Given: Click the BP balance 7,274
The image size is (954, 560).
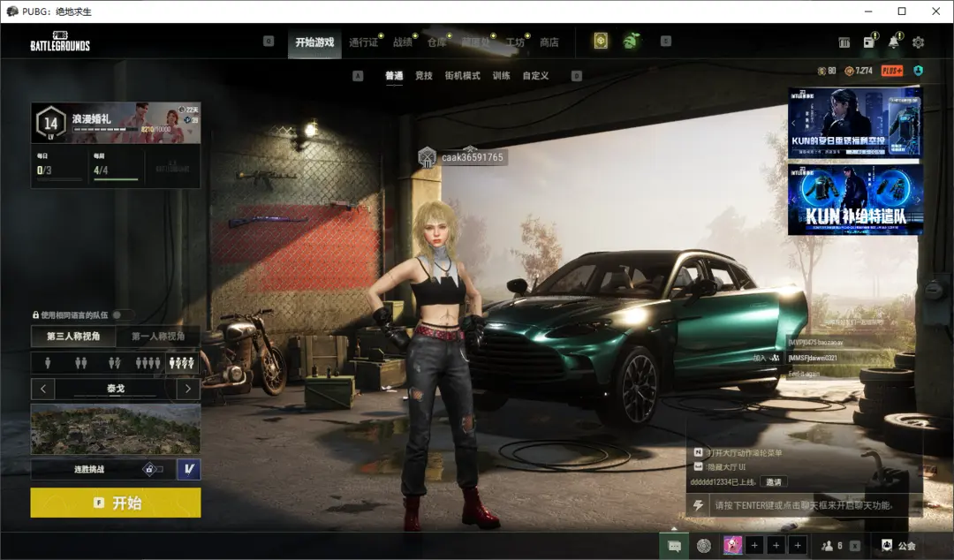Looking at the screenshot, I should pyautogui.click(x=859, y=71).
